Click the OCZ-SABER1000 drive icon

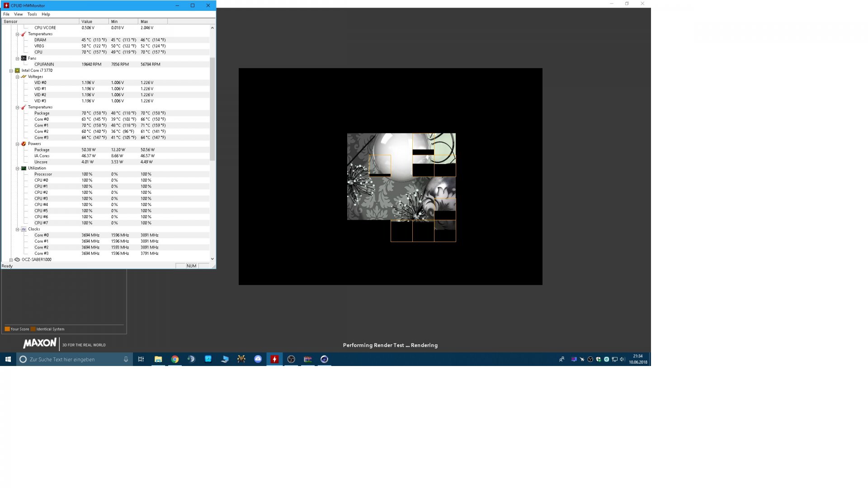click(17, 259)
